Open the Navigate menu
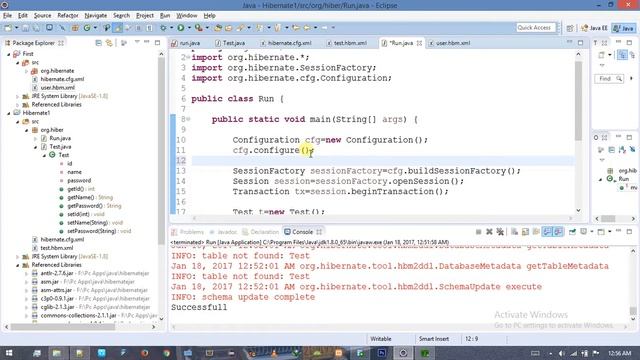Image resolution: width=640 pixels, height=360 pixels. pyautogui.click(x=96, y=16)
